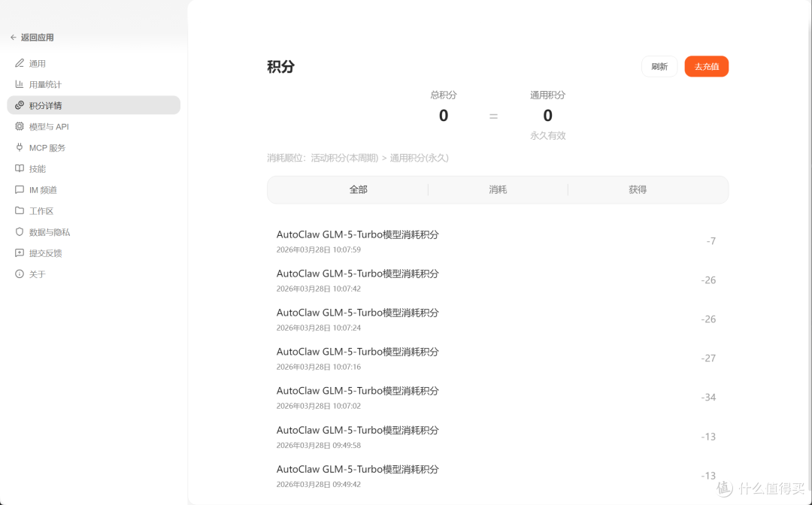Click the 刷新 button
This screenshot has width=812, height=505.
click(x=659, y=66)
